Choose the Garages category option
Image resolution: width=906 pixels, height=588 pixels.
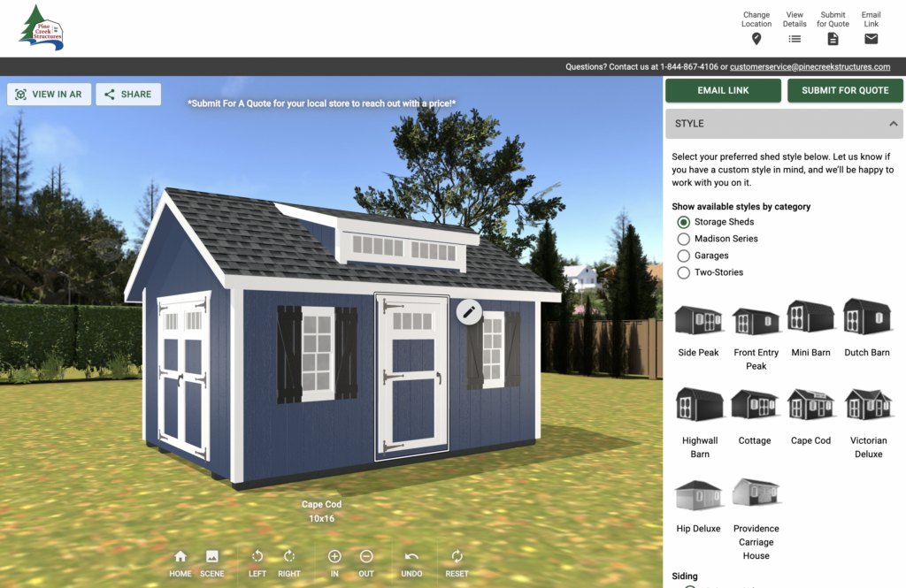pyautogui.click(x=684, y=256)
